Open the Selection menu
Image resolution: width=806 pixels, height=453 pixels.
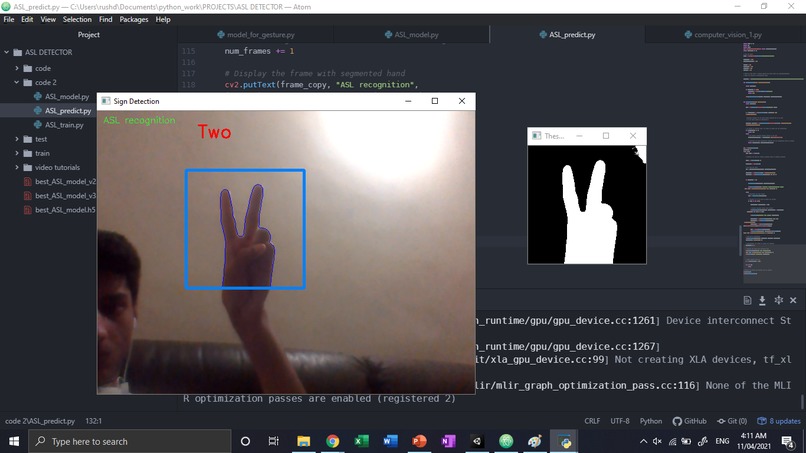point(77,20)
